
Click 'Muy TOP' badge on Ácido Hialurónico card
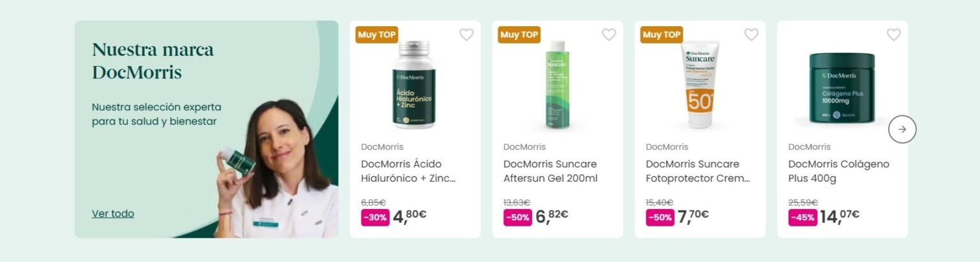point(376,35)
